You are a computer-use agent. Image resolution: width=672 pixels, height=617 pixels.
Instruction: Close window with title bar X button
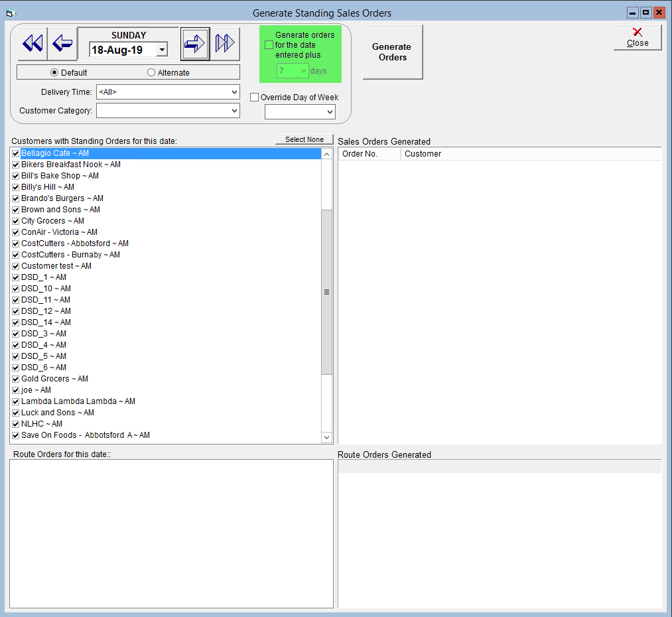pyautogui.click(x=659, y=13)
